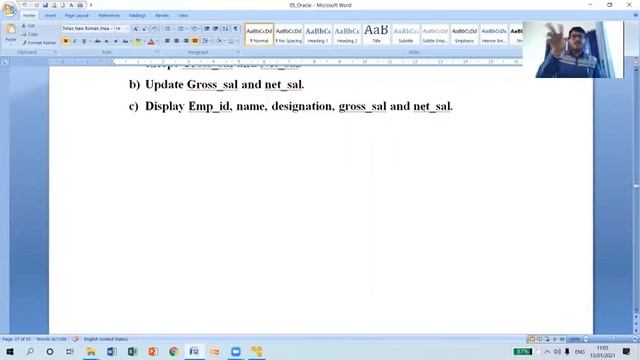Toggle Underline formatting

click(x=84, y=41)
